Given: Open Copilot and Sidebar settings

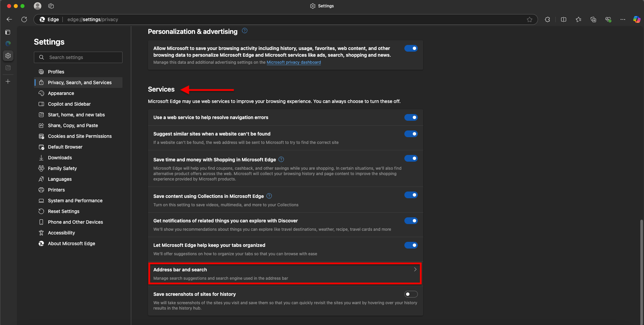Looking at the screenshot, I should coord(78,104).
